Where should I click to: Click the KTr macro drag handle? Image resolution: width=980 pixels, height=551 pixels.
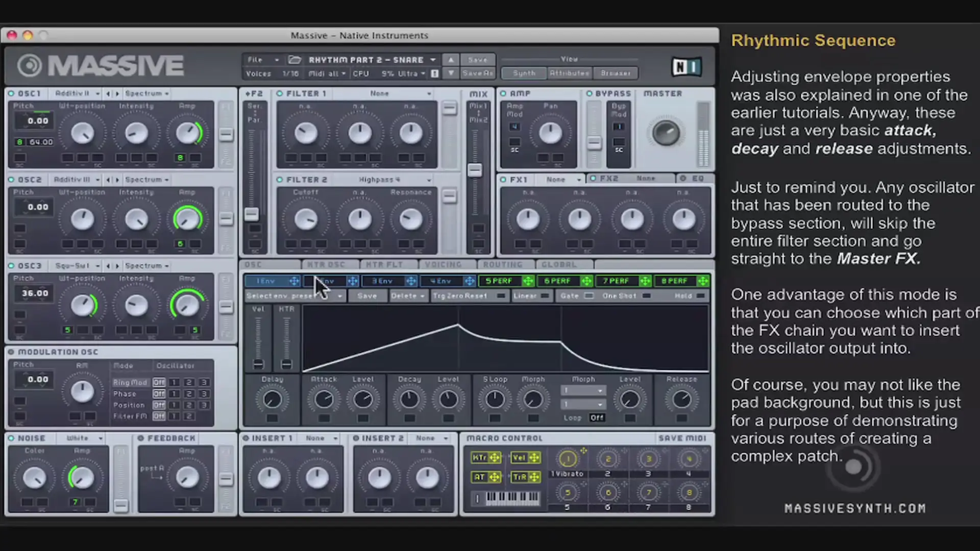(495, 458)
